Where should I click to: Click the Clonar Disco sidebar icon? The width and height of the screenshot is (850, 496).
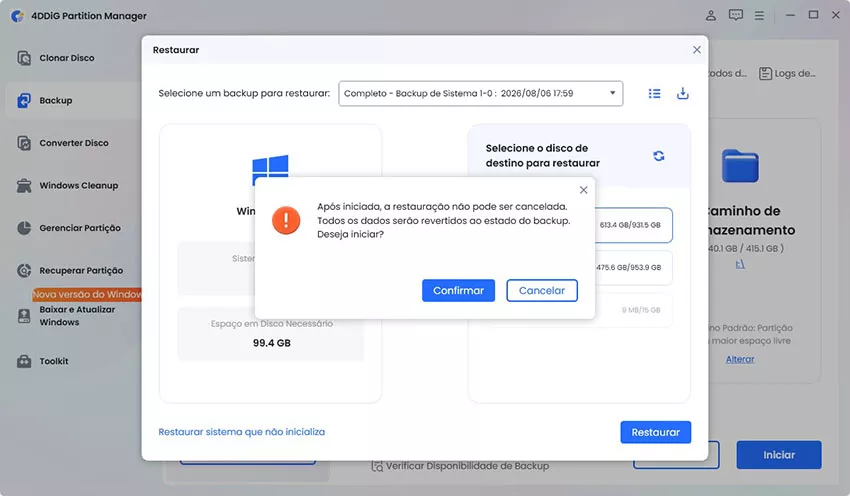click(x=24, y=58)
